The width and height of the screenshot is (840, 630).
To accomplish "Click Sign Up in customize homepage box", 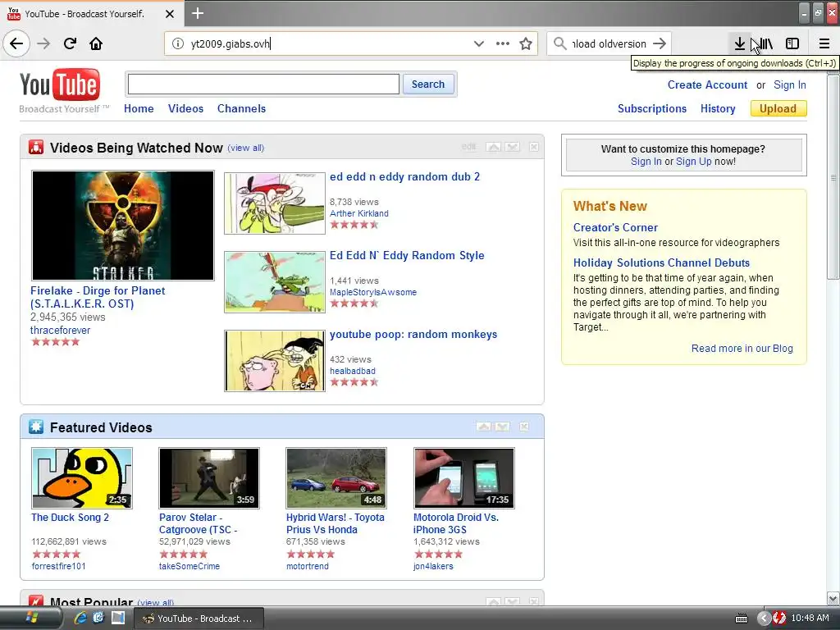I will click(x=694, y=162).
